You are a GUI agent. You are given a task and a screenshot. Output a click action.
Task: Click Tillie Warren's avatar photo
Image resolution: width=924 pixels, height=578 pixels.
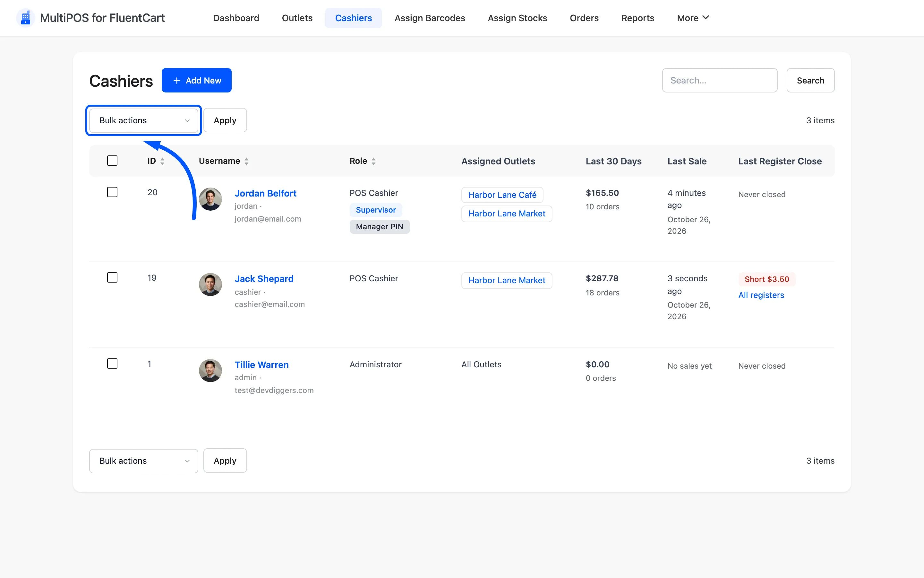coord(210,371)
